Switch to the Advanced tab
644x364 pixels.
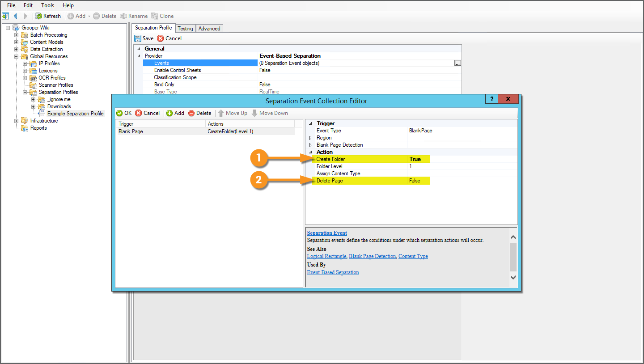(x=209, y=29)
